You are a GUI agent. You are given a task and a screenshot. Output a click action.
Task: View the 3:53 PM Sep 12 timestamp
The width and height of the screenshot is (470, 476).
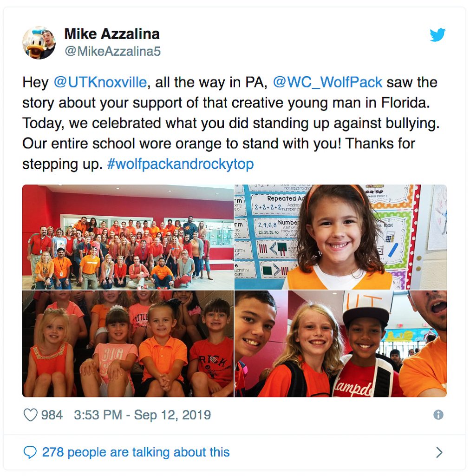click(x=142, y=415)
